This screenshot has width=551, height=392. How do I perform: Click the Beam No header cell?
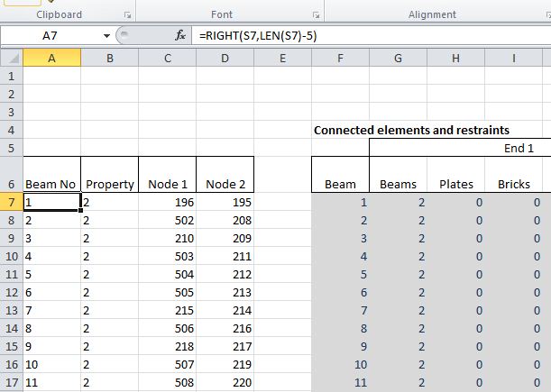click(x=51, y=184)
